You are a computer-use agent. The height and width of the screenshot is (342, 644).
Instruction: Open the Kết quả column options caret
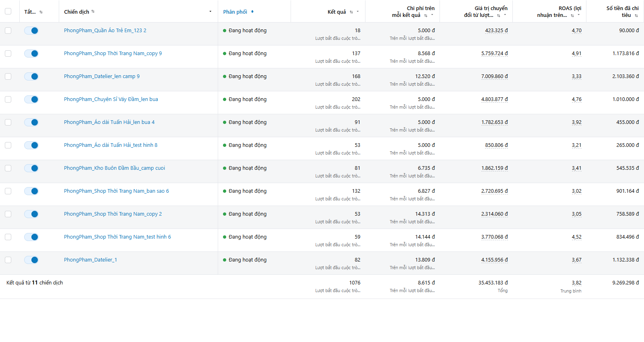(357, 12)
